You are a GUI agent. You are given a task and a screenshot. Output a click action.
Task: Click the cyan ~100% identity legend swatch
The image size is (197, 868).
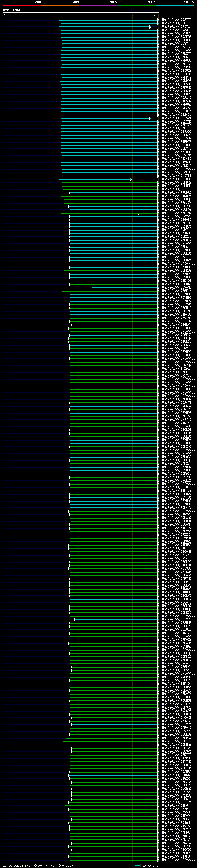point(175,6)
